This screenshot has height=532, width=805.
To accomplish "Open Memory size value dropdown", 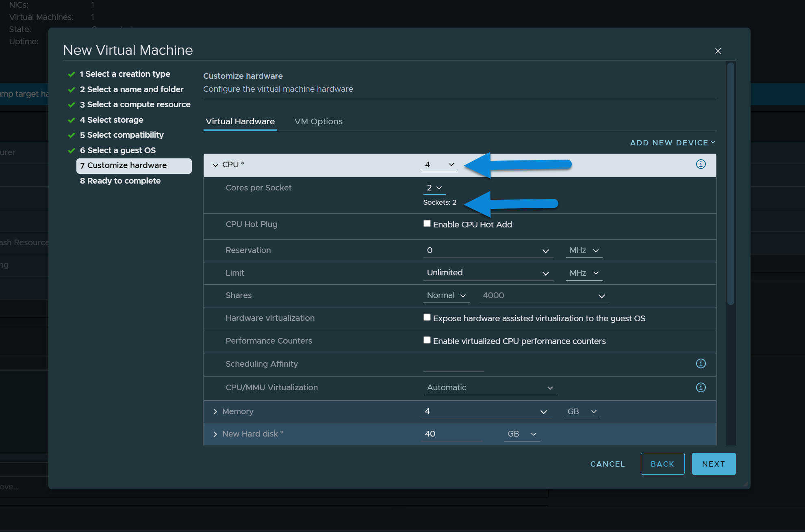I will tap(486, 411).
